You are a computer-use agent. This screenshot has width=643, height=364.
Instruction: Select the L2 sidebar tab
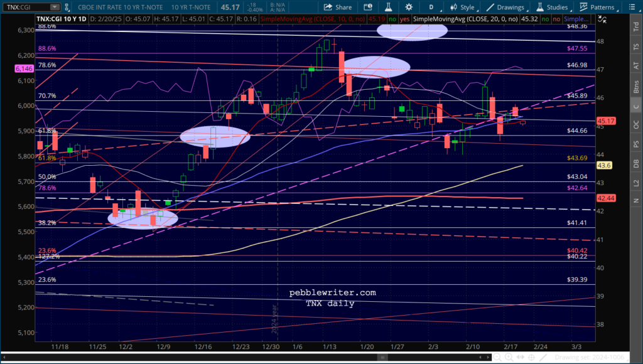(x=636, y=183)
